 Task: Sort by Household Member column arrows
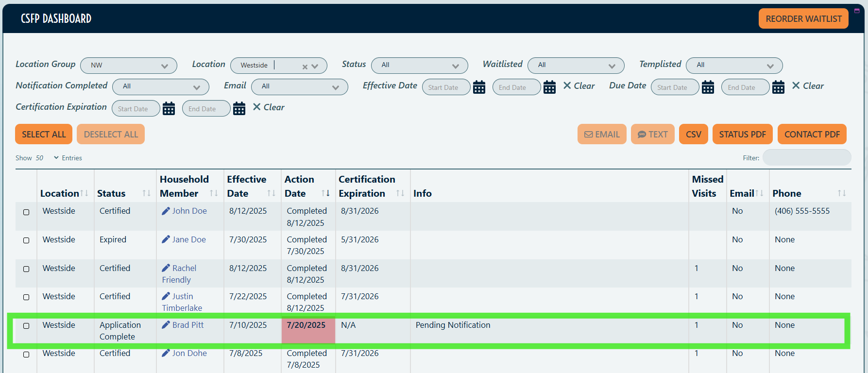point(213,193)
